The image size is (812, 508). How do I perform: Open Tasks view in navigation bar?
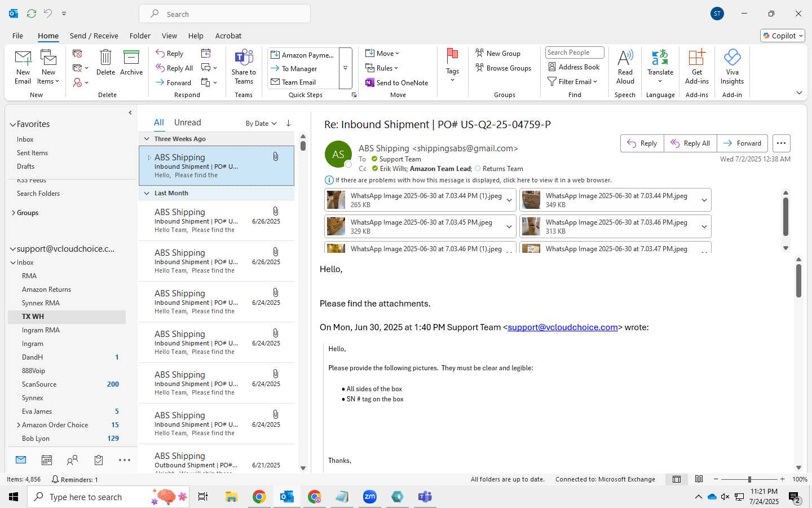99,460
